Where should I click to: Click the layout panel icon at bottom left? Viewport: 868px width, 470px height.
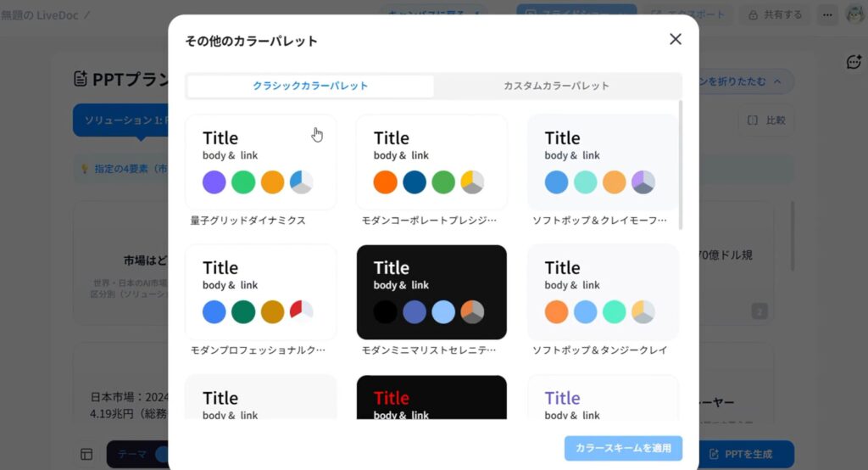coord(86,454)
